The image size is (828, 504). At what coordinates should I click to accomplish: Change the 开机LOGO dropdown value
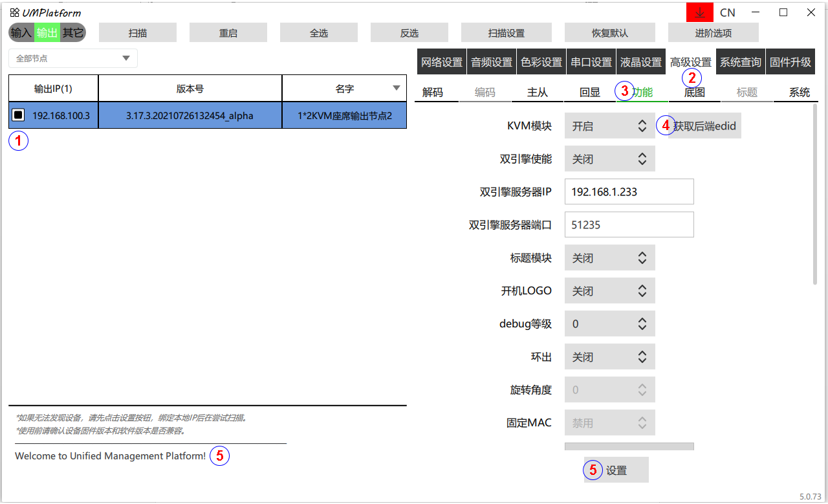click(609, 291)
